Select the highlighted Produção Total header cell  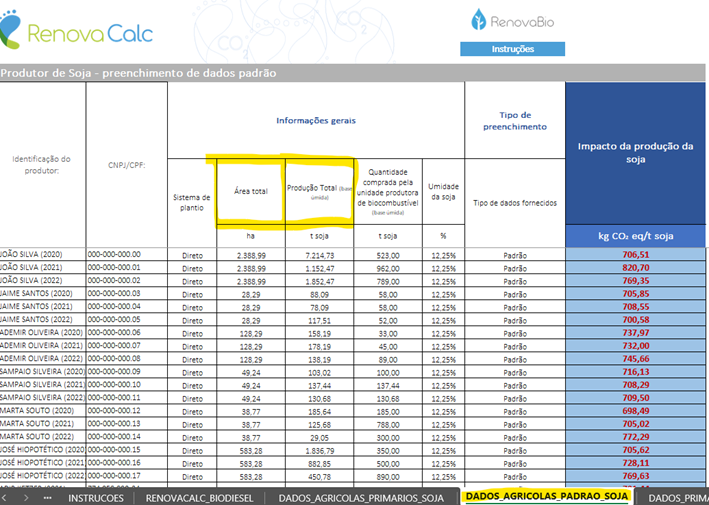point(319,191)
